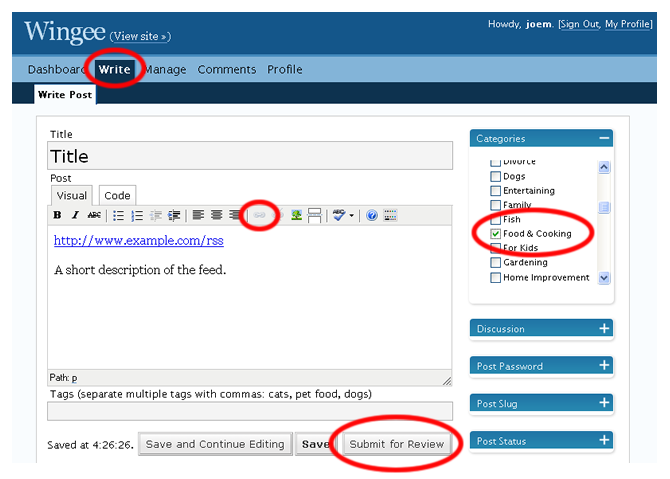Check the Entertaining category
This screenshot has height=479, width=670.
click(x=495, y=191)
